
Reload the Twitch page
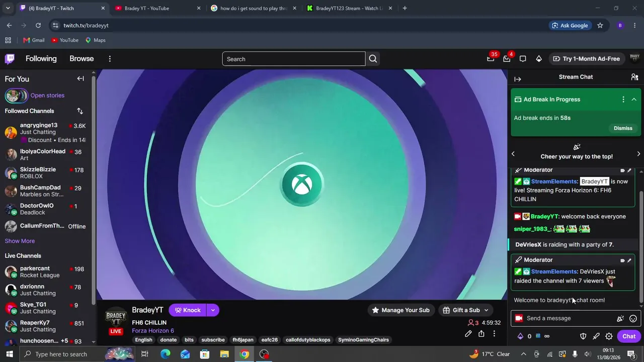[x=38, y=25]
